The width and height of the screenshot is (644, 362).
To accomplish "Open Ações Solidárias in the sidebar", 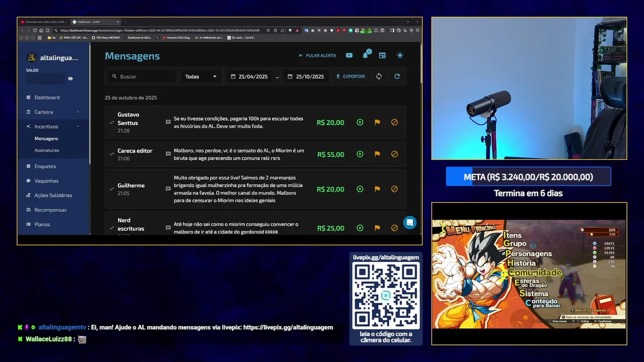I will click(53, 195).
